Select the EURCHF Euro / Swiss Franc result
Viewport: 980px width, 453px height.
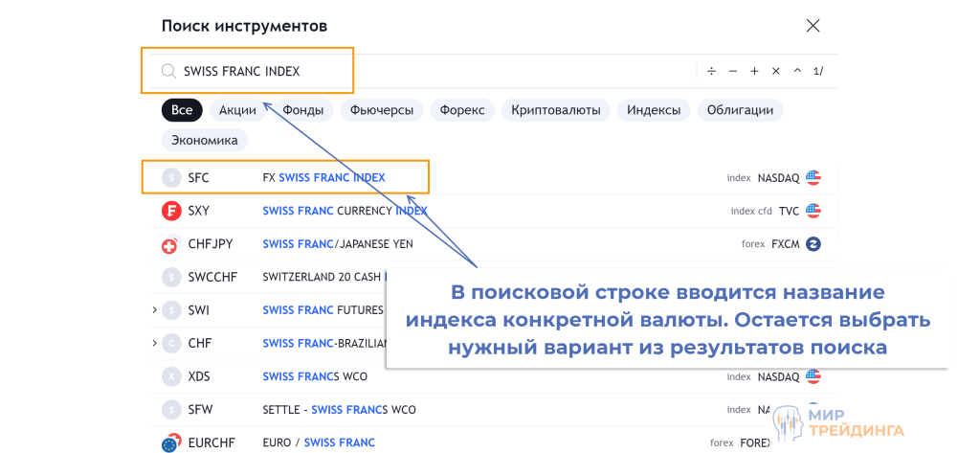(x=319, y=442)
